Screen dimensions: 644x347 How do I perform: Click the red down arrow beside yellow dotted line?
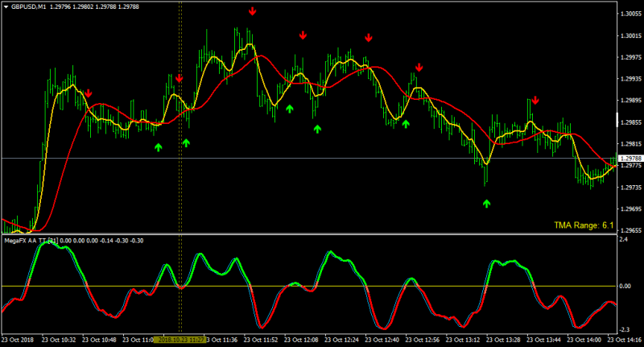coord(179,78)
